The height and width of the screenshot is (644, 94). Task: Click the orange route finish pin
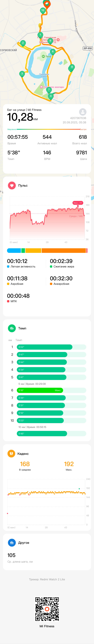pyautogui.click(x=47, y=4)
